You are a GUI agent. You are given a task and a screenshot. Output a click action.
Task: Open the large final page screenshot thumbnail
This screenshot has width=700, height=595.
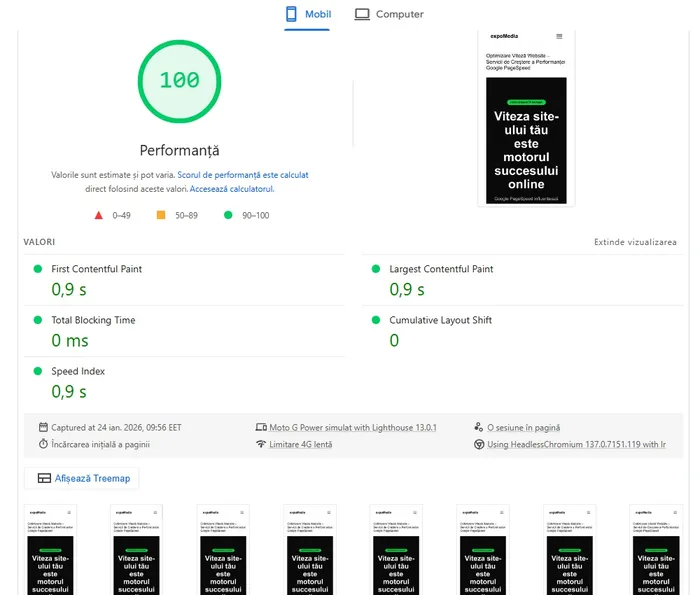(526, 118)
